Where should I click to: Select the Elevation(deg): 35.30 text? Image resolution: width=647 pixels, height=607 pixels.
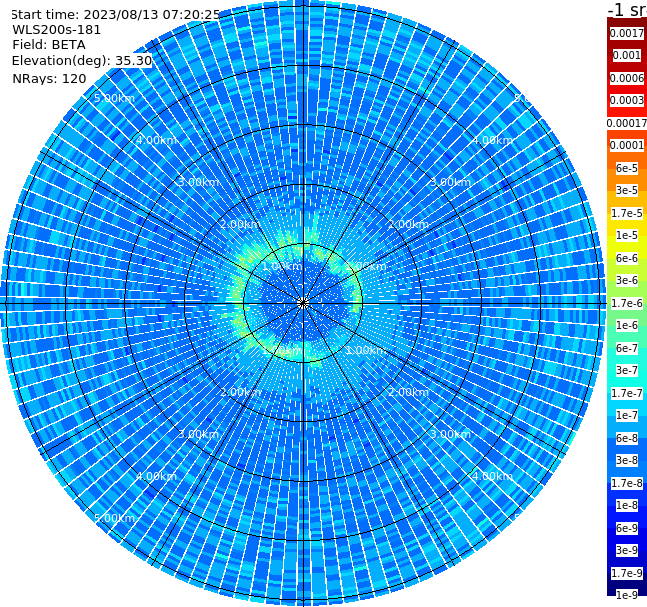[x=82, y=61]
